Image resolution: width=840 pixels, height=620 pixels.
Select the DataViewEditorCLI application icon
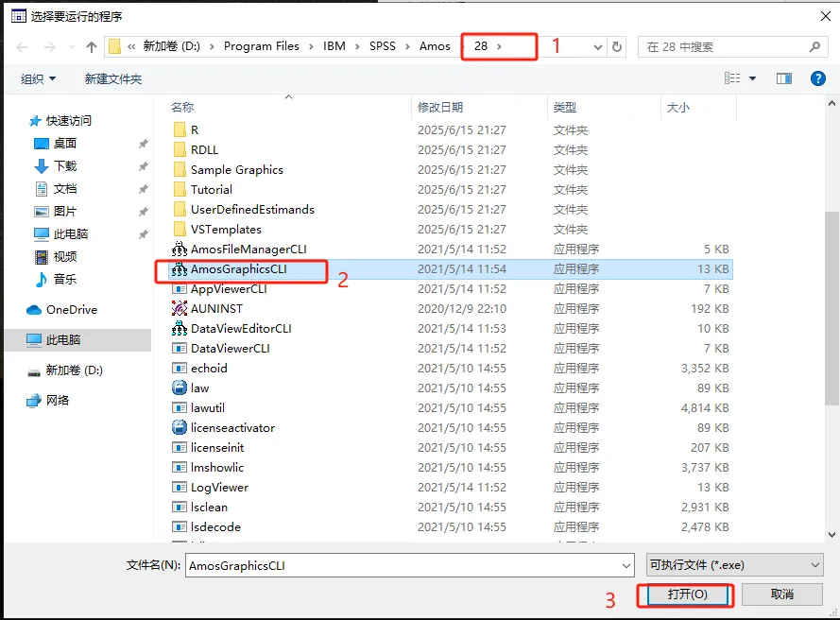click(x=179, y=329)
